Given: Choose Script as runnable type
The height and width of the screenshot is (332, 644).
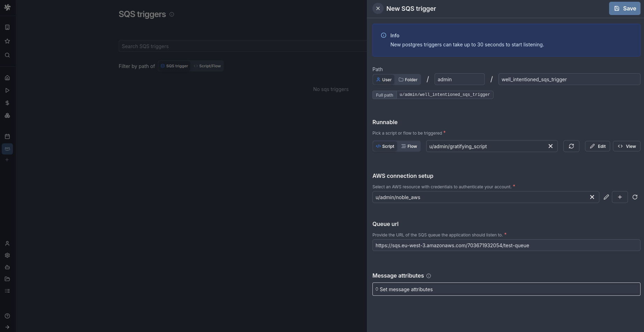Looking at the screenshot, I should (385, 146).
